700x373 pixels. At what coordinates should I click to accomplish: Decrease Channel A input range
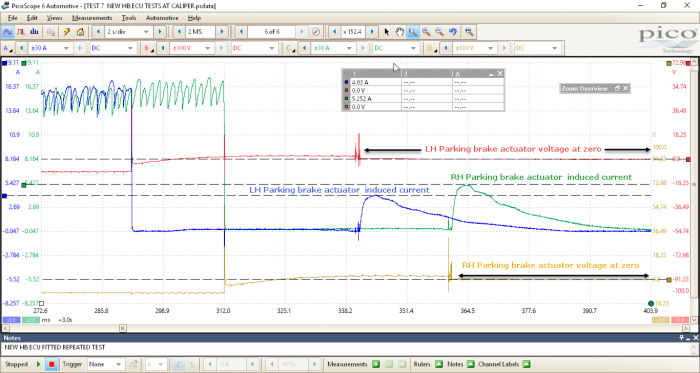(21, 48)
